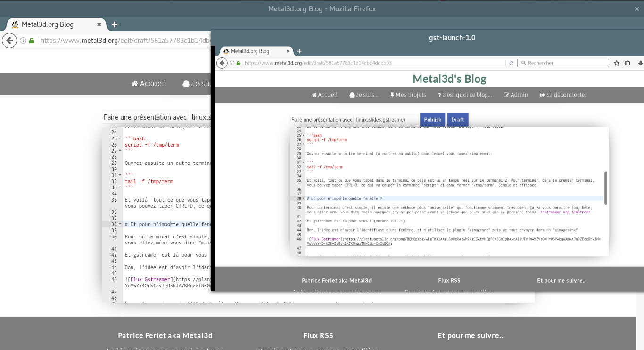Click the search magnifier in gst-launch-1.0 window

pos(524,63)
